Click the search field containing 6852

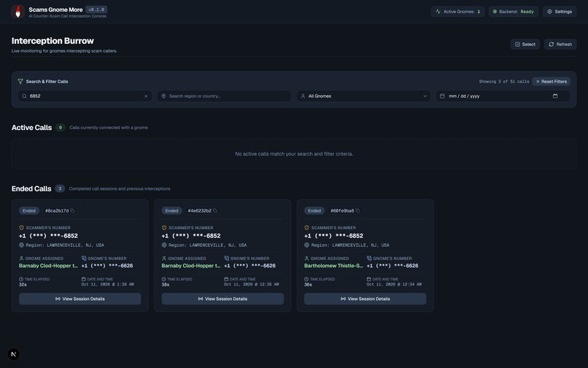click(x=85, y=96)
